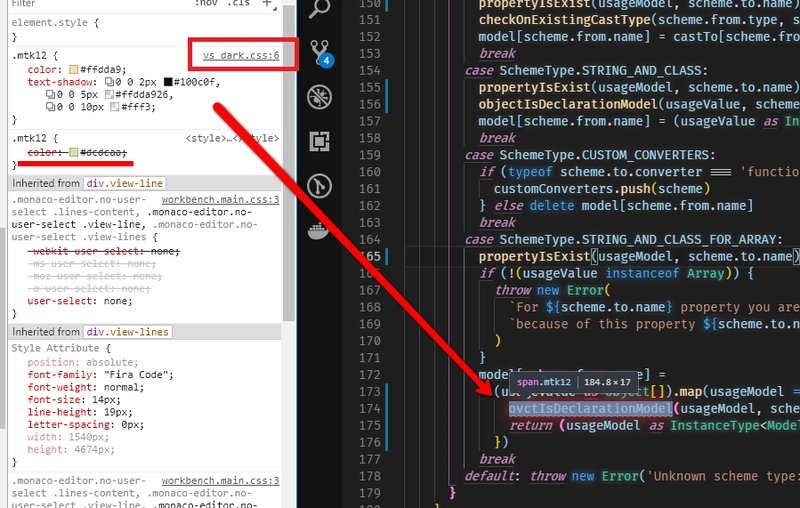The image size is (800, 508).
Task: Open the Search view in activity bar
Action: tap(319, 9)
